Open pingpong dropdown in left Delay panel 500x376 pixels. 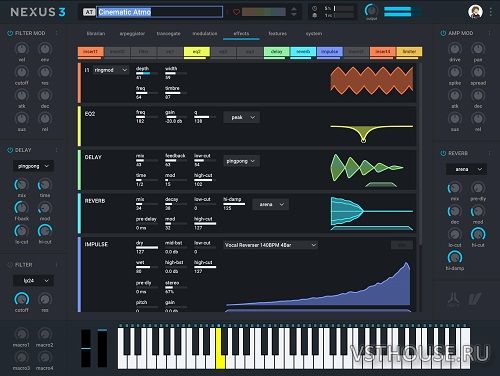(33, 166)
